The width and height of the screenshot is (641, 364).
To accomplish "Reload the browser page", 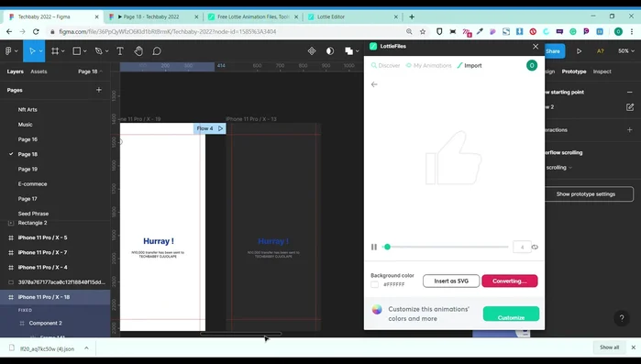I will [x=36, y=31].
